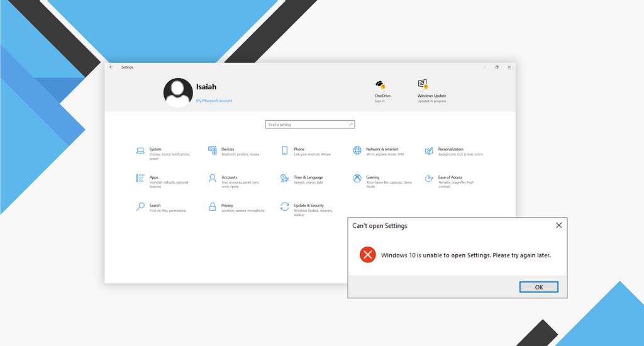Click 'Speech, region, date' description
The height and width of the screenshot is (346, 644).
(x=308, y=182)
